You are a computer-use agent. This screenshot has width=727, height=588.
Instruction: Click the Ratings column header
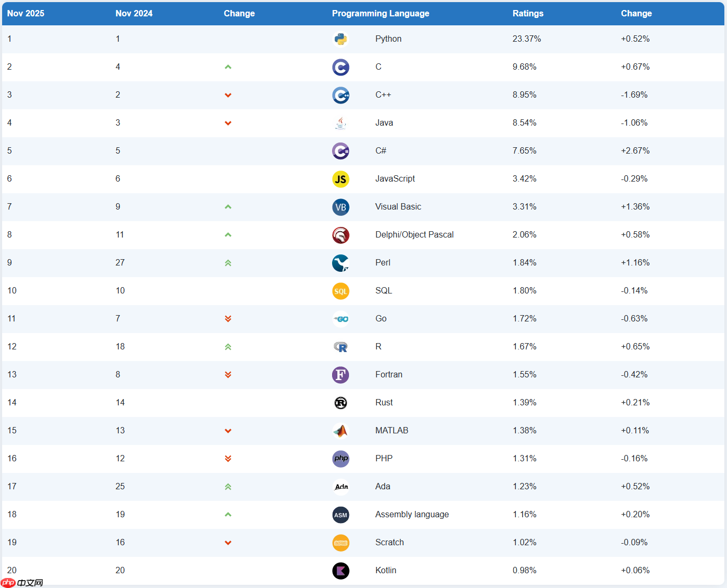click(x=527, y=14)
